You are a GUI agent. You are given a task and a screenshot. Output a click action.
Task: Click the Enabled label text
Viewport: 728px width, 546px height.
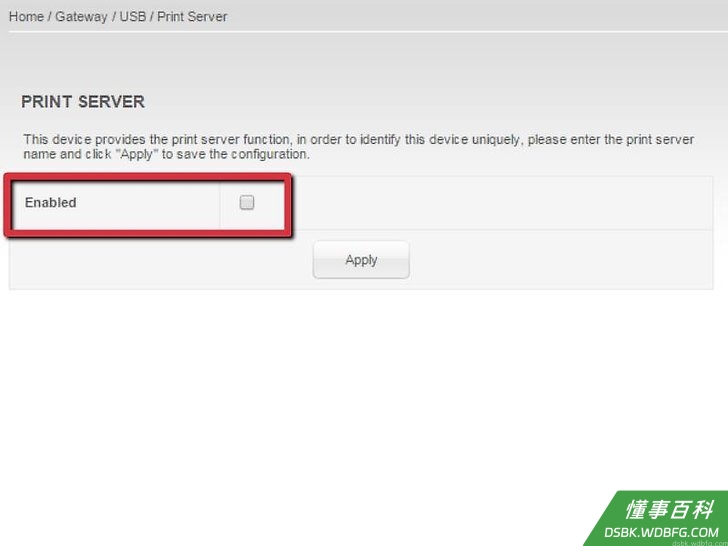tap(51, 202)
